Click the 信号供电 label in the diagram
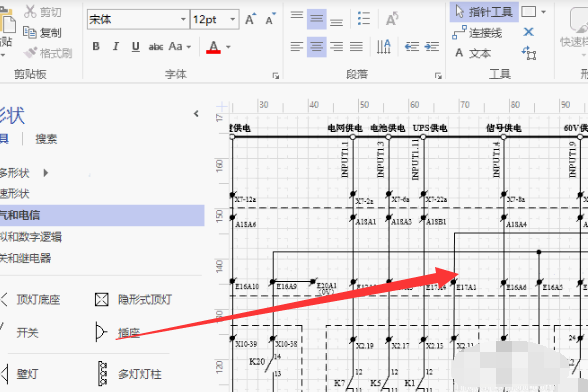The width and height of the screenshot is (588, 392). [504, 128]
